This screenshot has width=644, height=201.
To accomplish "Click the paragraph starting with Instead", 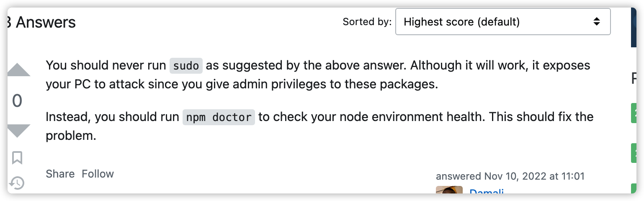I will 319,126.
